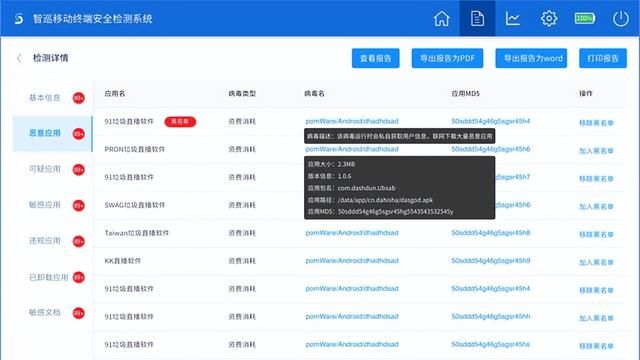Select the SWAG垃圾直播软件 app name
This screenshot has width=640, height=360.
(135, 205)
